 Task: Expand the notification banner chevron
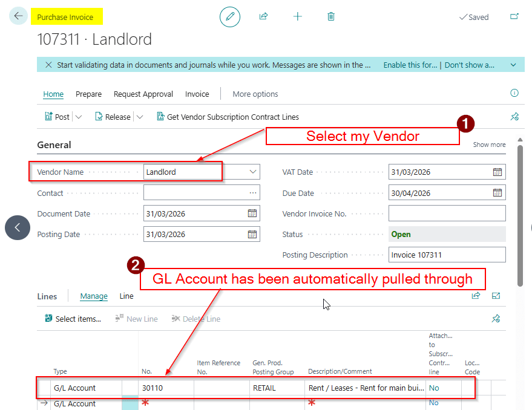(513, 65)
